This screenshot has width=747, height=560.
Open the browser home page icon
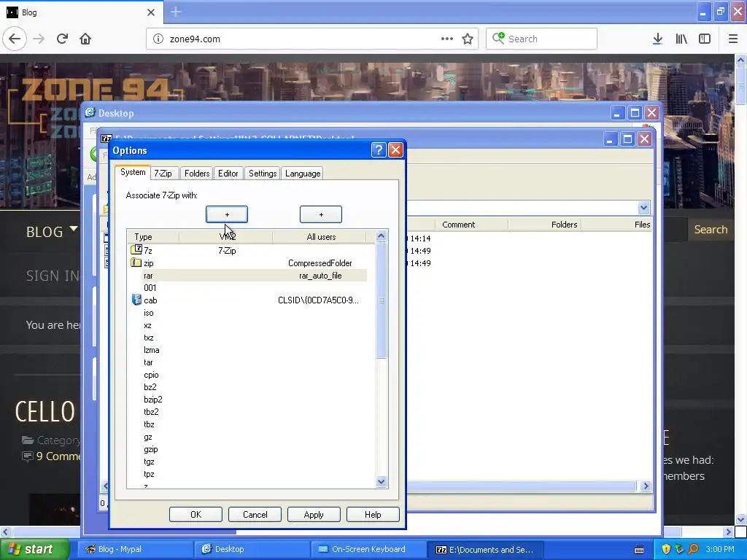(x=85, y=39)
